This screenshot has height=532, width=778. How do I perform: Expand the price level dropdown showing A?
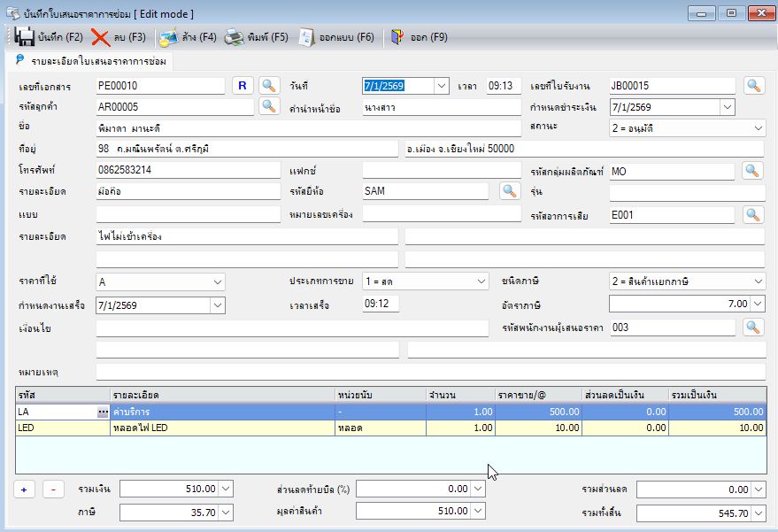point(218,281)
